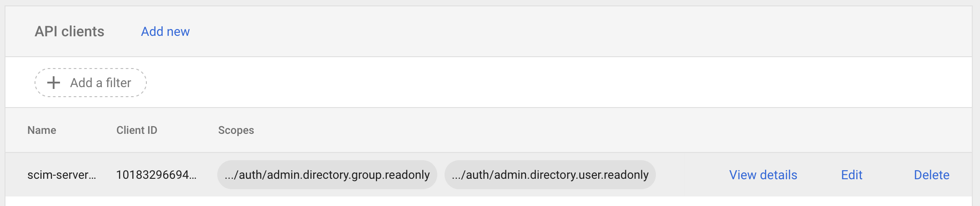Click the Scopes column header

236,130
